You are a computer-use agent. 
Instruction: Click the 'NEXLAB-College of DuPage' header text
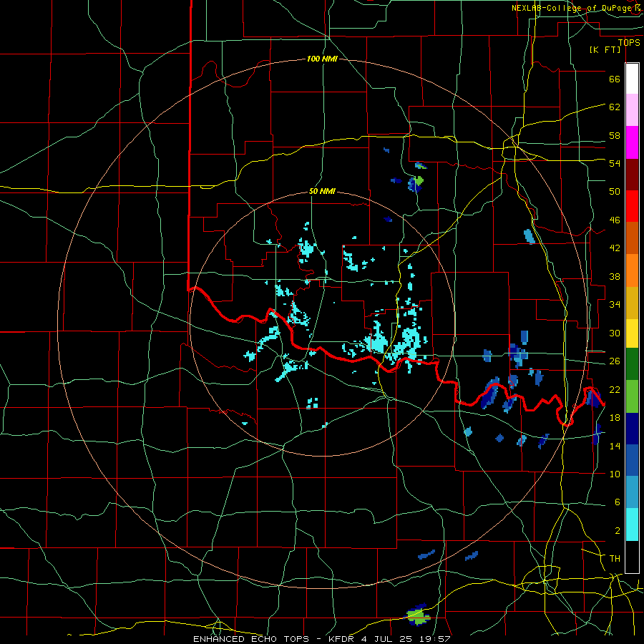(x=572, y=8)
